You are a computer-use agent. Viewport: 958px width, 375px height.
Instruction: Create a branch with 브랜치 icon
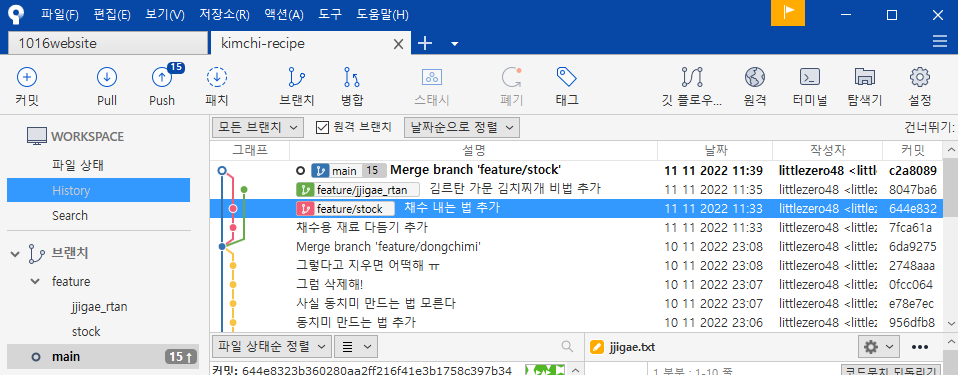pos(297,78)
